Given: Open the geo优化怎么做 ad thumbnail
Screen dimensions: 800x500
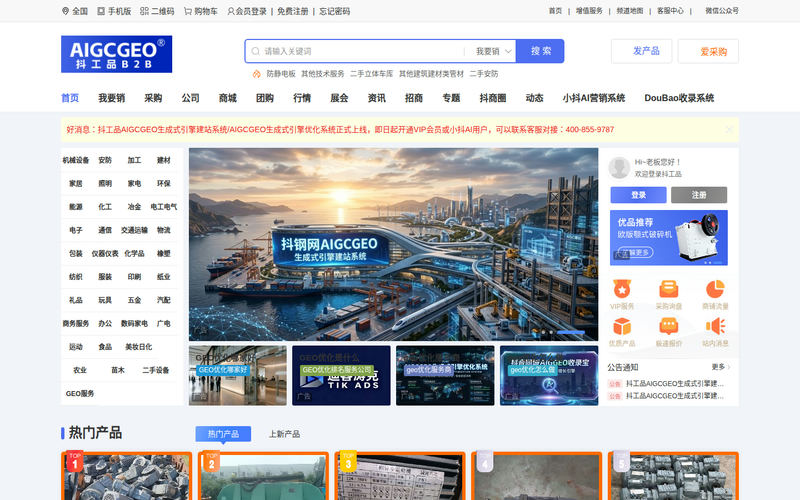Looking at the screenshot, I should (549, 376).
